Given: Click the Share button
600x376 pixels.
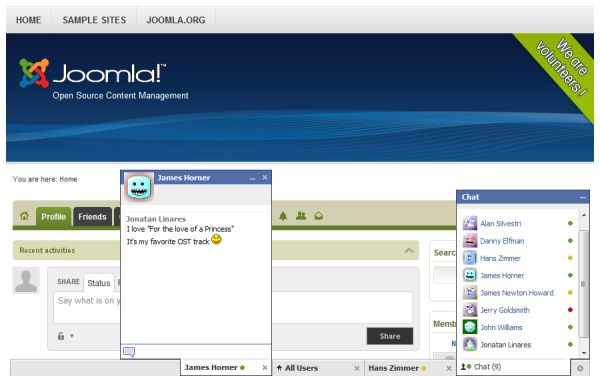Looking at the screenshot, I should click(x=390, y=336).
